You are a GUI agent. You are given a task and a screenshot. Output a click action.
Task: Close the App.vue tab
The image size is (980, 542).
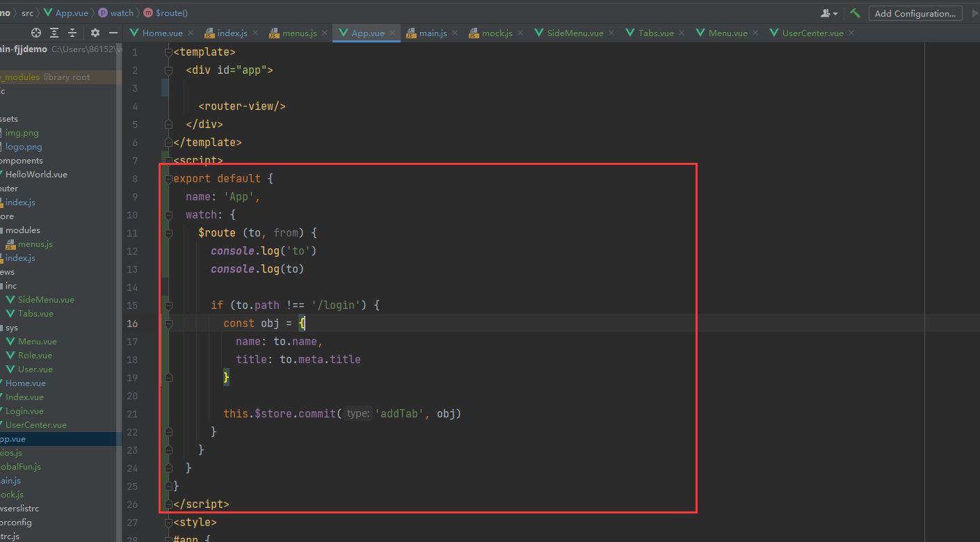pos(392,33)
